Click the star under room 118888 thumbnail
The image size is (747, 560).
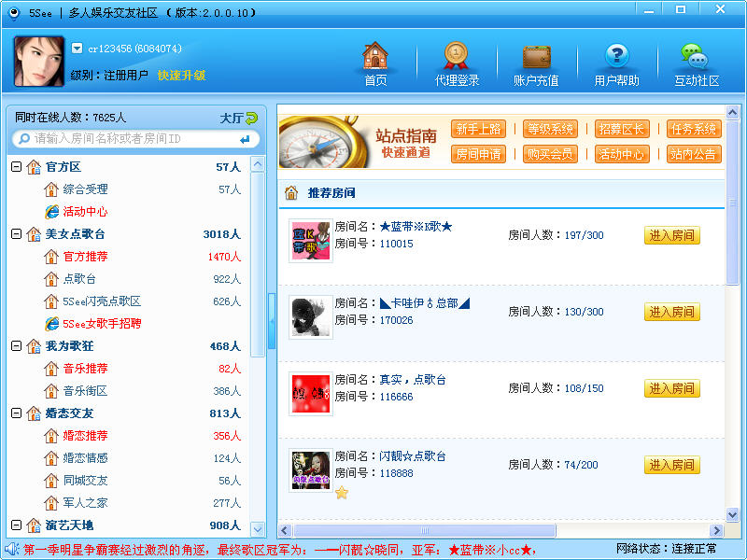coord(342,492)
